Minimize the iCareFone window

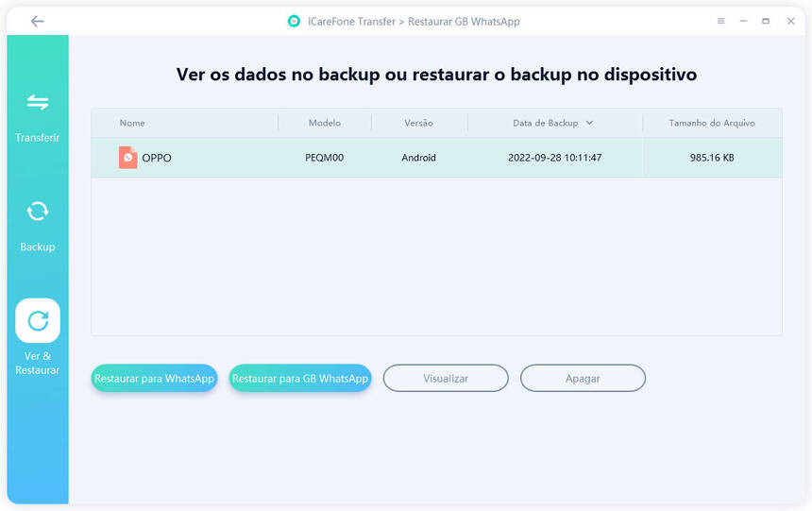[743, 21]
